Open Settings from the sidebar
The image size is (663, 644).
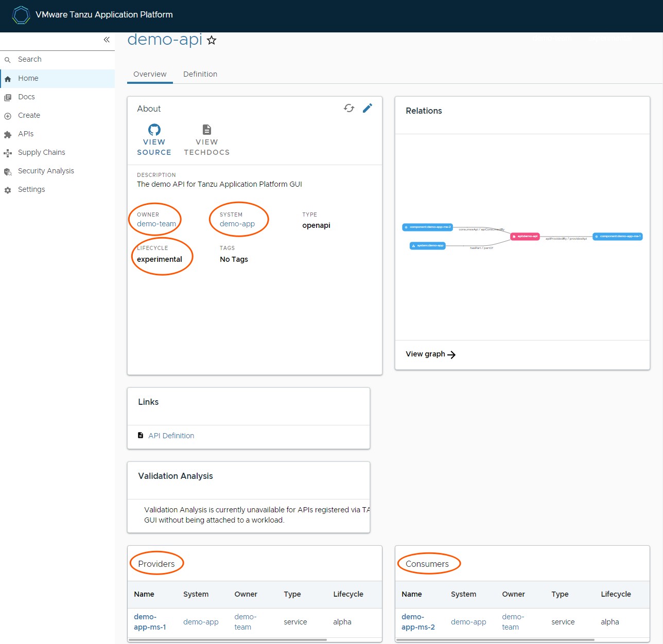[x=31, y=190]
